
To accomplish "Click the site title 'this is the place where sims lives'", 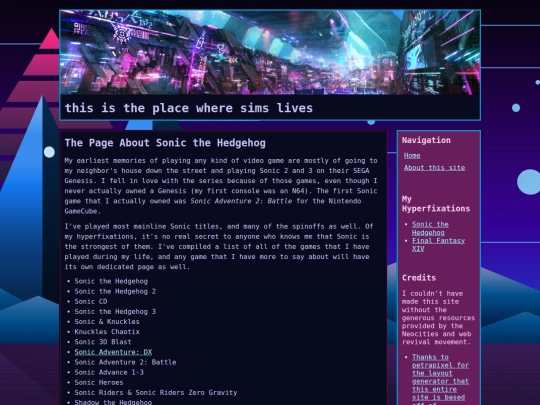I will 189,108.
